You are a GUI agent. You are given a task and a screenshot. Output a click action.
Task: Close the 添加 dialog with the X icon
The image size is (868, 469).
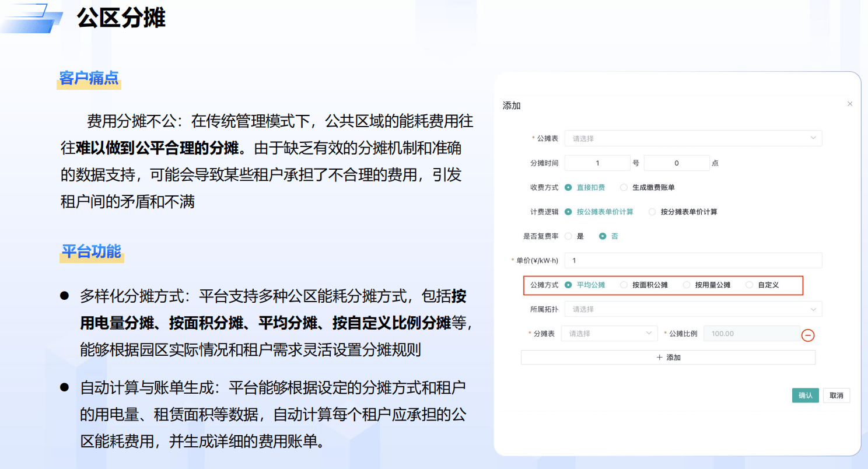coord(849,104)
